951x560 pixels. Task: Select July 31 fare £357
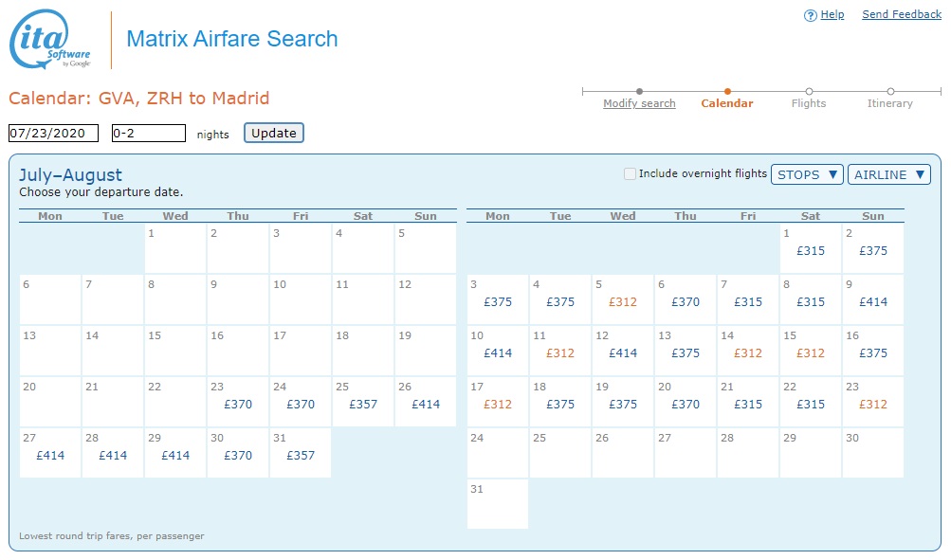[x=301, y=455]
